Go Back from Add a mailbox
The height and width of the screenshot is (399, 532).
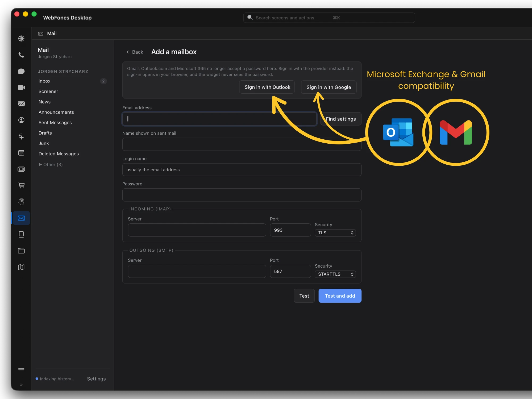pos(135,52)
